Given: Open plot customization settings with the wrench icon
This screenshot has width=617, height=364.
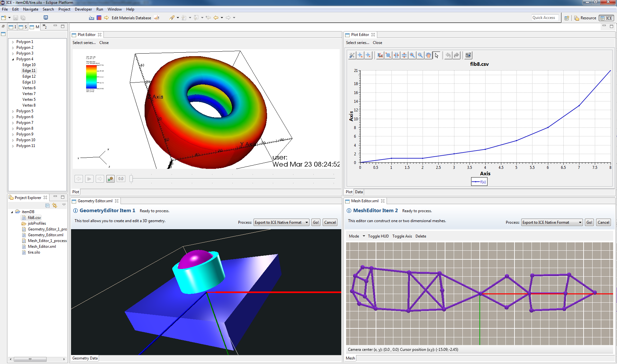Looking at the screenshot, I should 352,55.
